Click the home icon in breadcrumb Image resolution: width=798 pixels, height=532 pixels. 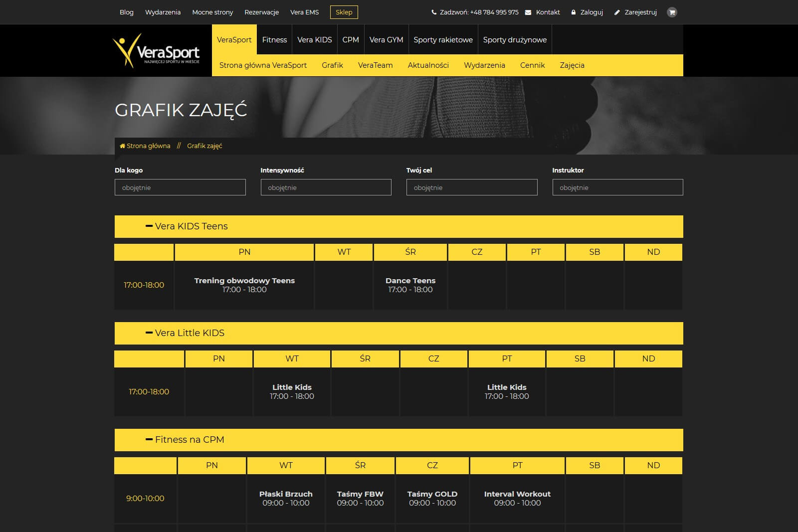pos(122,146)
